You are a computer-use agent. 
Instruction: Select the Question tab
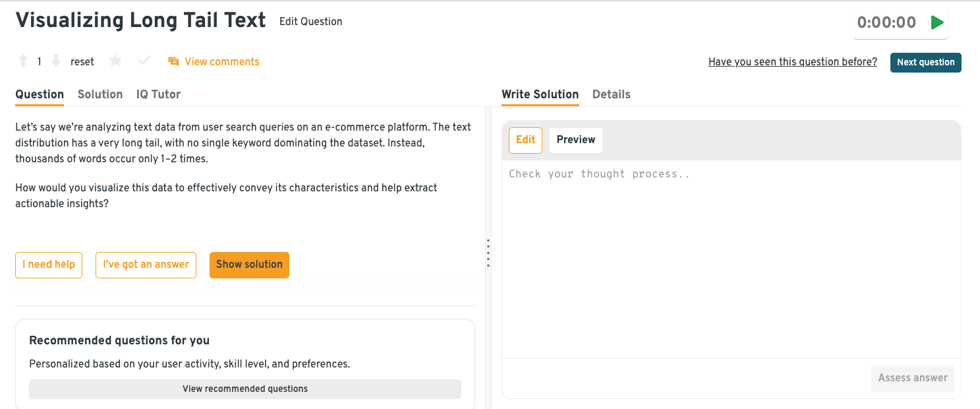coord(40,94)
